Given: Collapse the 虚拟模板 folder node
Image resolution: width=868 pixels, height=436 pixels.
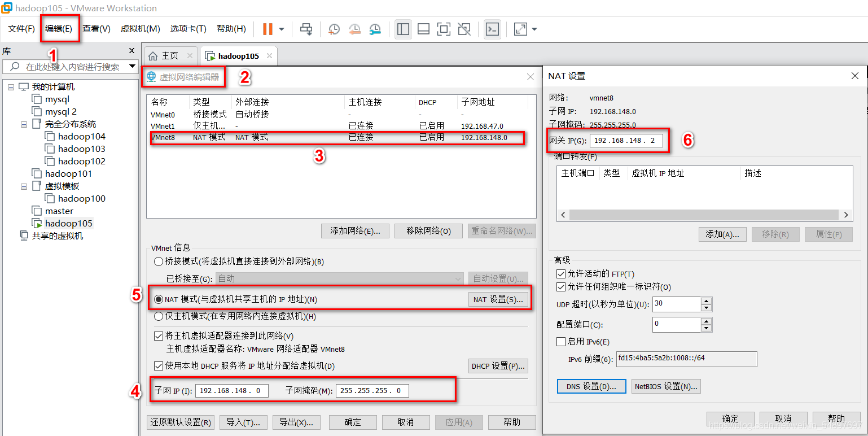Looking at the screenshot, I should (24, 186).
